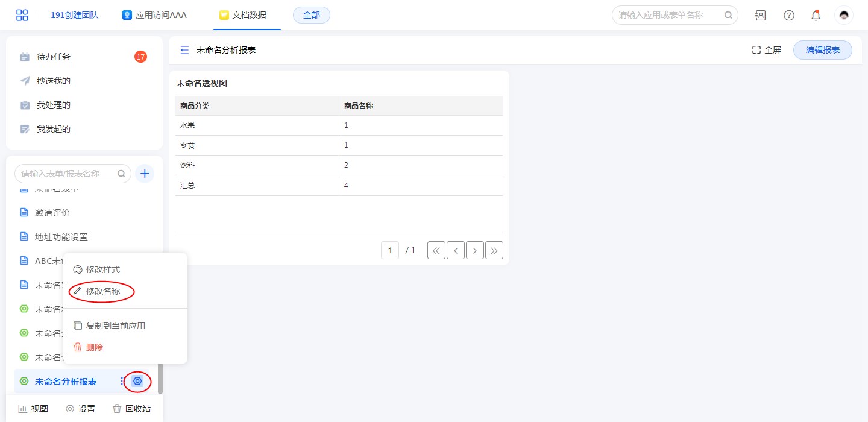Screen dimensions: 868x422
Task: Jump to the last page of table
Action: click(x=494, y=250)
